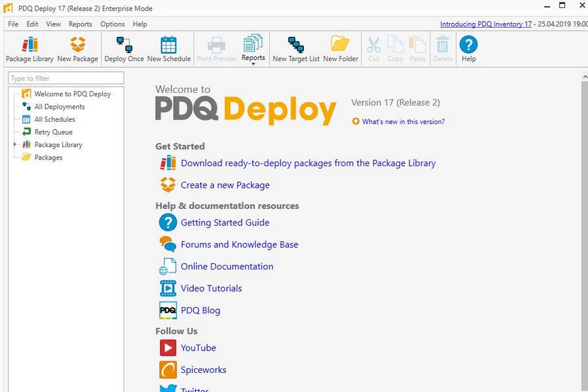Click the chat bubbles Forums icon

168,244
